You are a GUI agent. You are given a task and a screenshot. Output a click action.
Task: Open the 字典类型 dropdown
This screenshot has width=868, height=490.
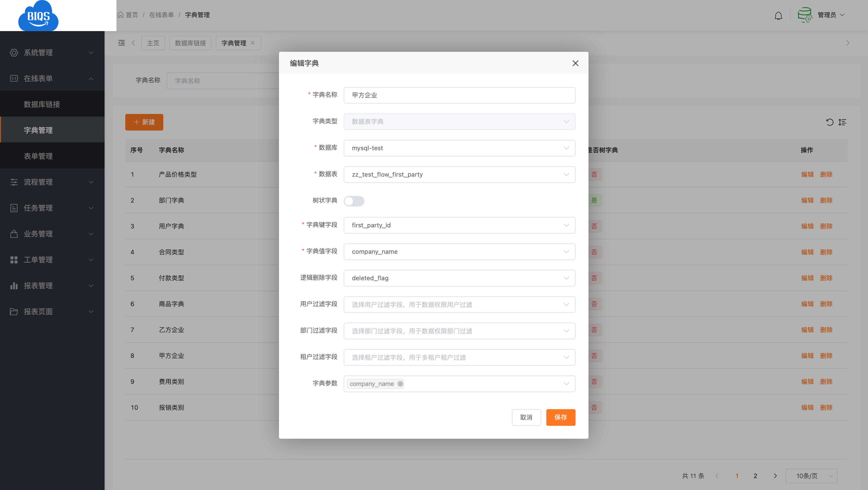tap(459, 122)
